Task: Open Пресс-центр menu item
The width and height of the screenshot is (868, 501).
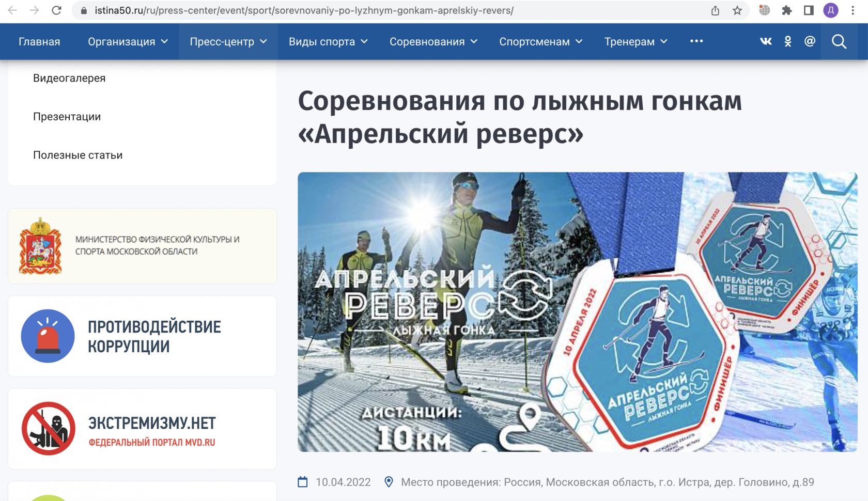Action: [x=228, y=41]
